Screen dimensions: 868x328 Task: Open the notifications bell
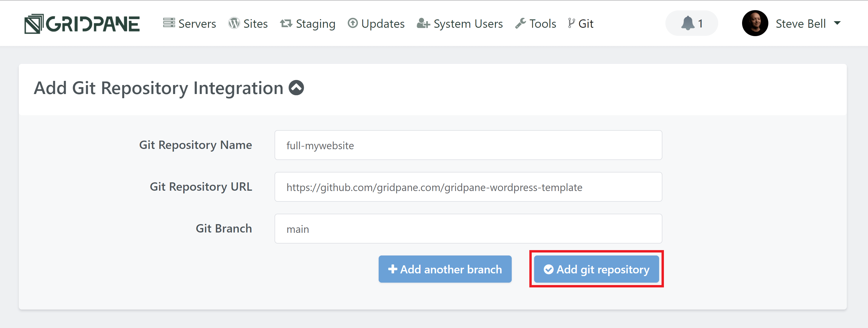(691, 23)
